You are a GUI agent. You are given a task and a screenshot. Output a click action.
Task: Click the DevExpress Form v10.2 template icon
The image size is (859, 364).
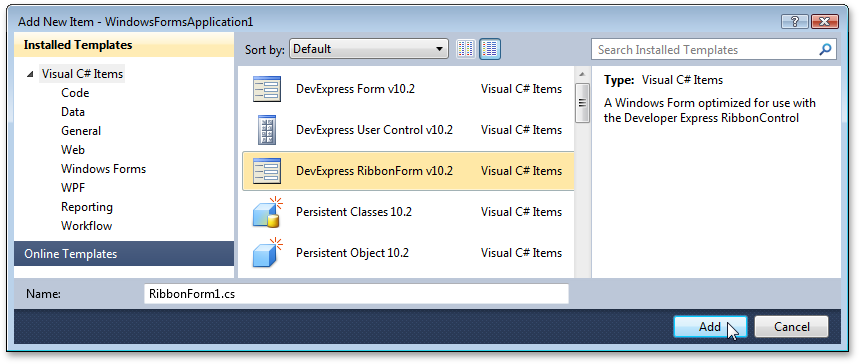[267, 89]
